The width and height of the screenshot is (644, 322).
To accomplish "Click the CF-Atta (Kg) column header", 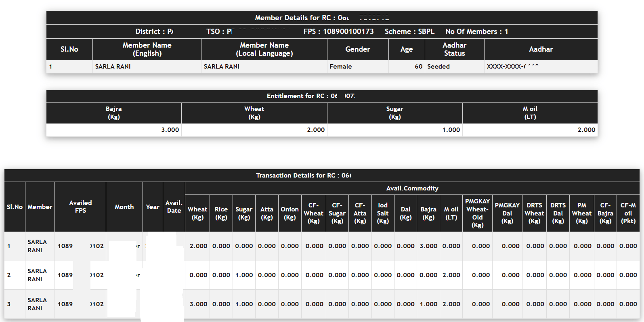I will 360,213.
